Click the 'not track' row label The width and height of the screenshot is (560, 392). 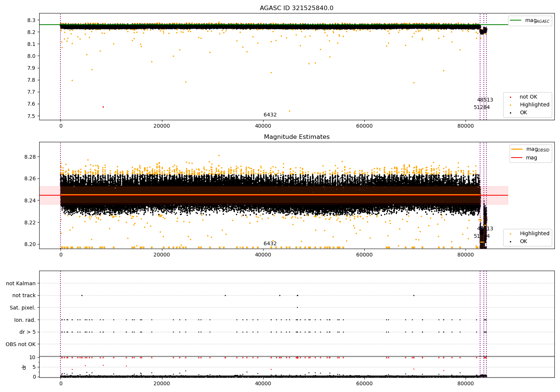[x=24, y=295]
